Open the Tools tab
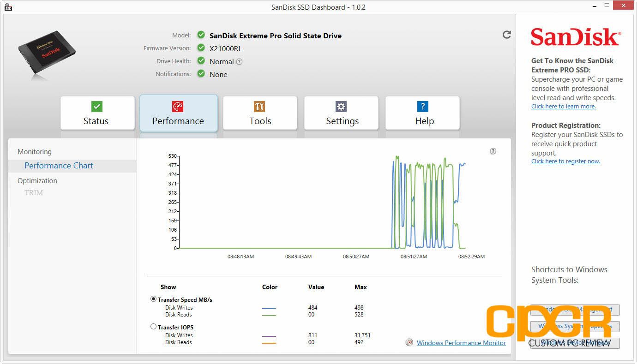Image resolution: width=637 pixels, height=364 pixels. pyautogui.click(x=260, y=113)
